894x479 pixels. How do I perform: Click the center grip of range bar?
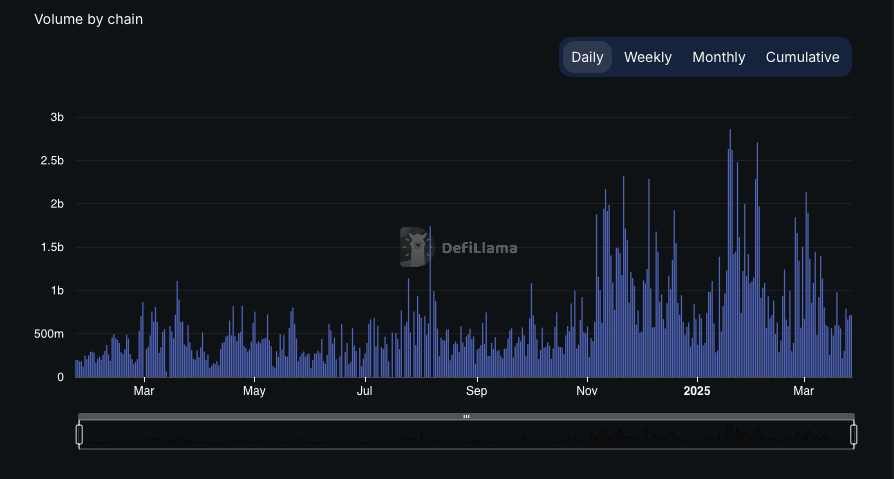[x=466, y=416]
